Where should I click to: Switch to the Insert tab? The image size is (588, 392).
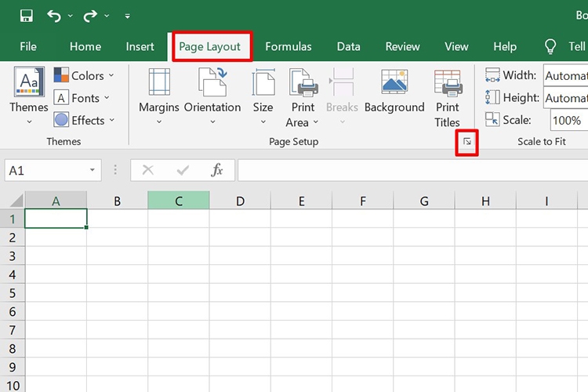(x=140, y=46)
